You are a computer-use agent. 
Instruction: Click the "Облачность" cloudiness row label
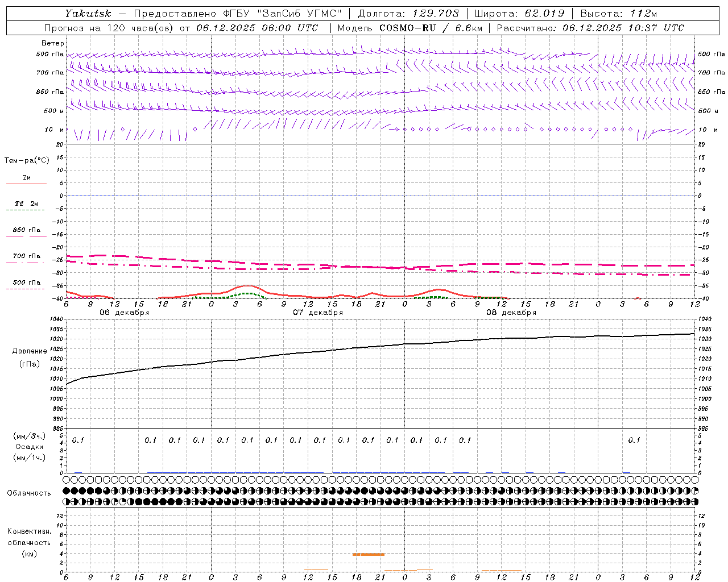click(x=29, y=493)
